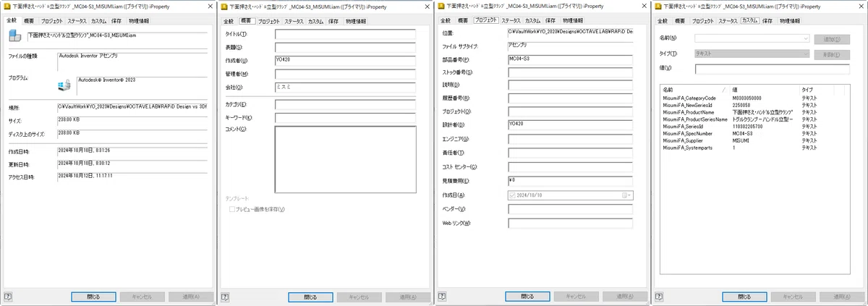Click the 値 column header in custom list
The width and height of the screenshot is (868, 306).
coord(765,90)
